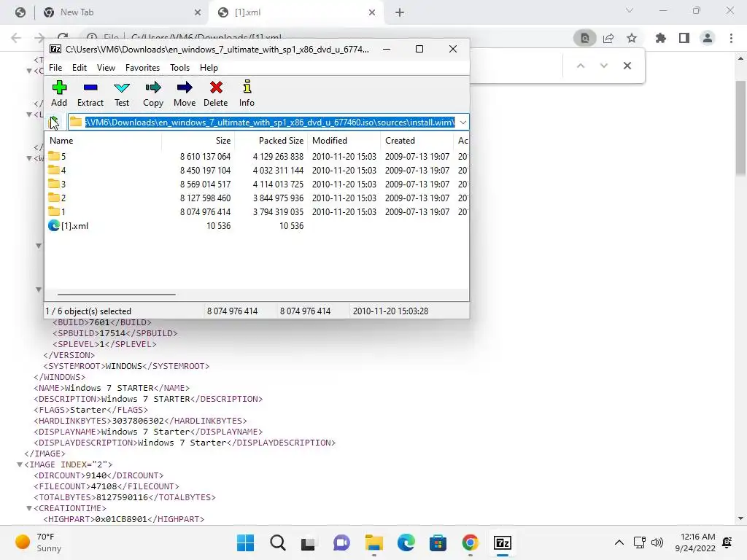Sort by Size column header
This screenshot has height=560, width=747.
tap(198, 141)
